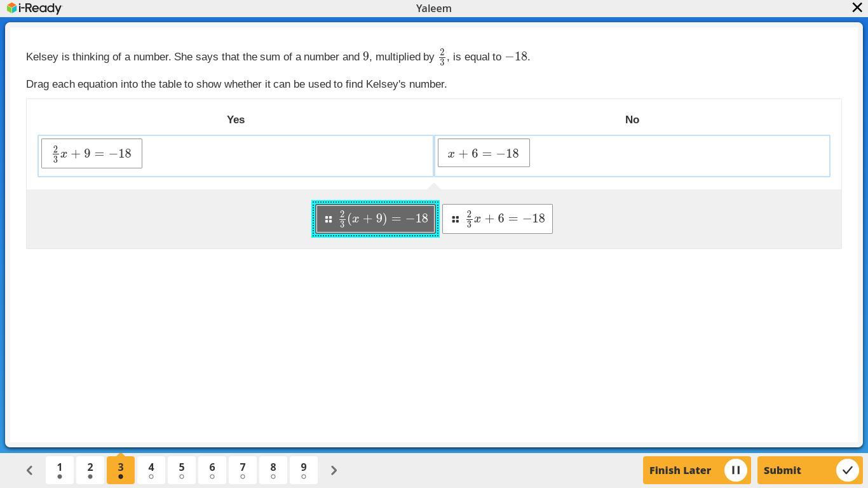Image resolution: width=868 pixels, height=488 pixels.
Task: Jump to question 4
Action: [x=151, y=470]
